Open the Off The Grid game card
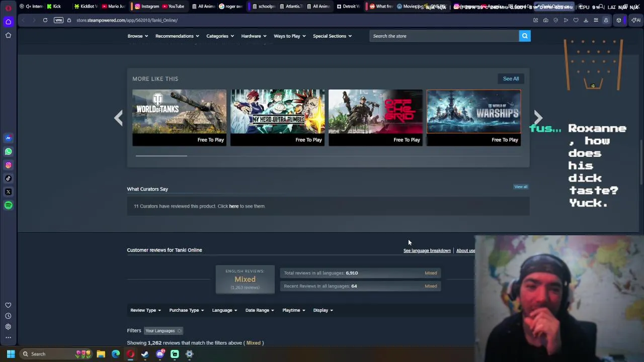 point(375,118)
